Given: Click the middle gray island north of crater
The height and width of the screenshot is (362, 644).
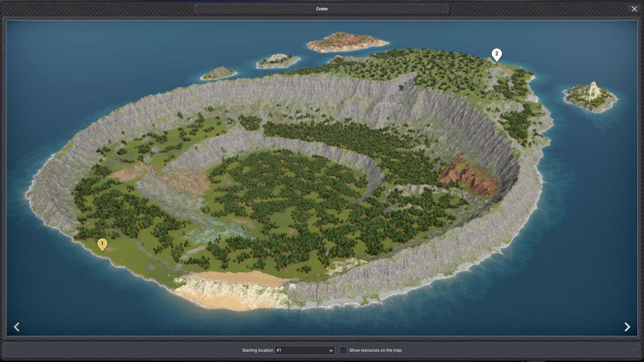Looking at the screenshot, I should coord(278,61).
